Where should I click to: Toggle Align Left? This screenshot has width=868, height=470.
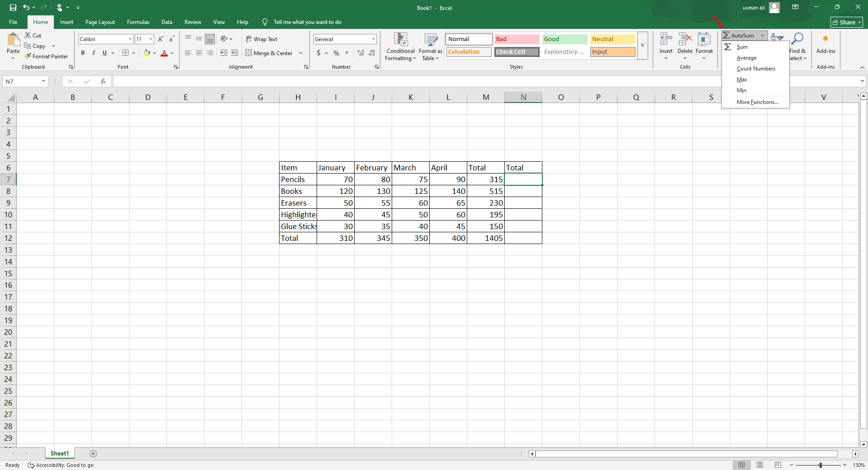188,53
